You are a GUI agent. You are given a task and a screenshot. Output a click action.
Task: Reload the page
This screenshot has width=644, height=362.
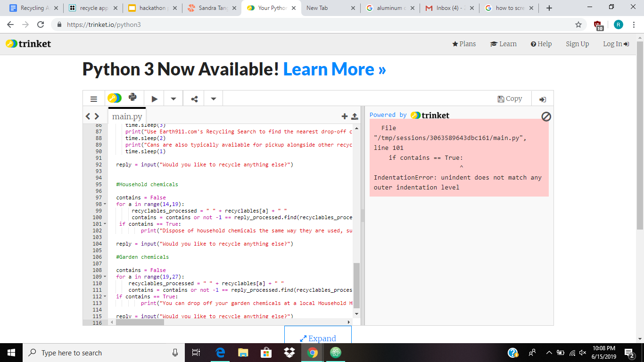click(x=41, y=25)
